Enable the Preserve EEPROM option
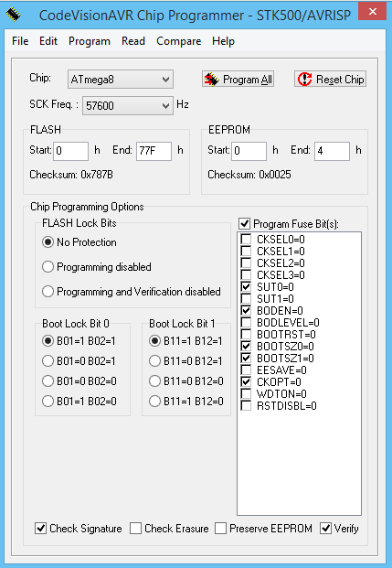This screenshot has height=568, width=392. pos(220,528)
